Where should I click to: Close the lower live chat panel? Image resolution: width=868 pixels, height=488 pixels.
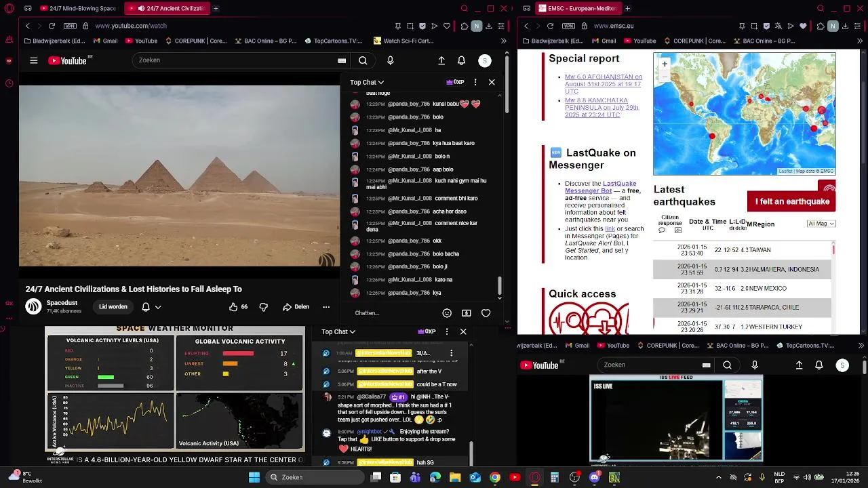(463, 331)
